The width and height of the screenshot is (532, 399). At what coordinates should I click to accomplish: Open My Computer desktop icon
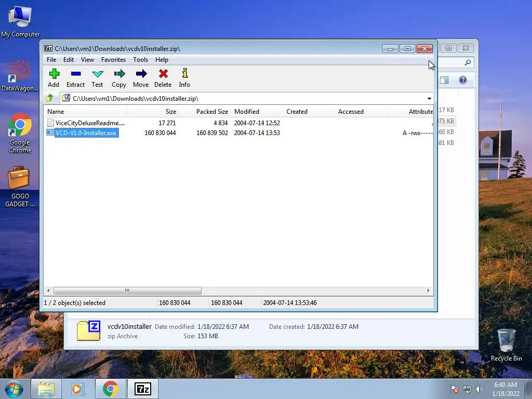pyautogui.click(x=20, y=21)
